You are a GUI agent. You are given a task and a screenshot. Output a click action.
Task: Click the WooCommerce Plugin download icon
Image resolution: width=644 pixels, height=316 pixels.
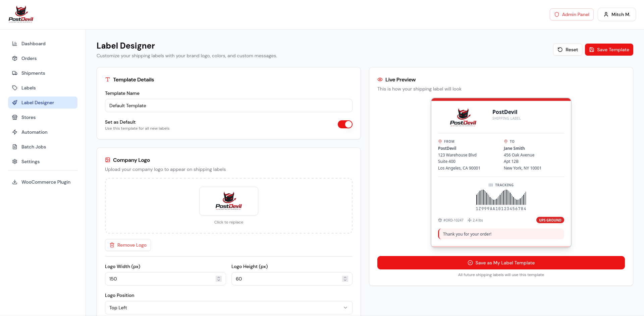pos(15,182)
